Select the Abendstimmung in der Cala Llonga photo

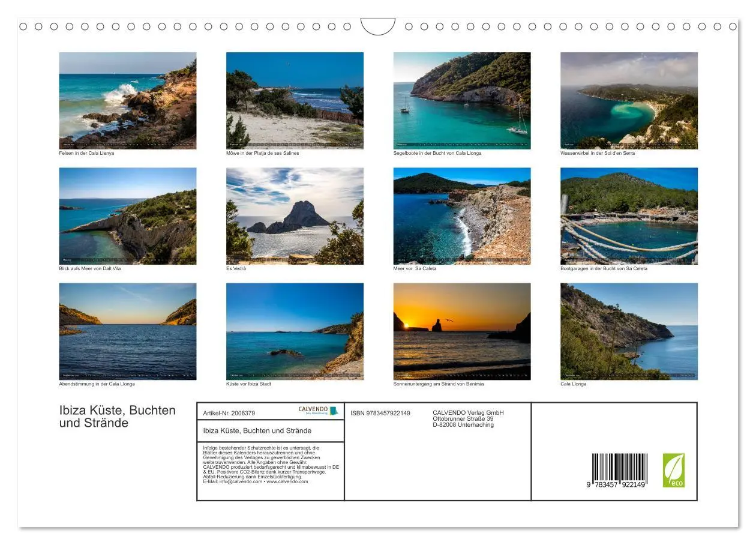tap(128, 331)
